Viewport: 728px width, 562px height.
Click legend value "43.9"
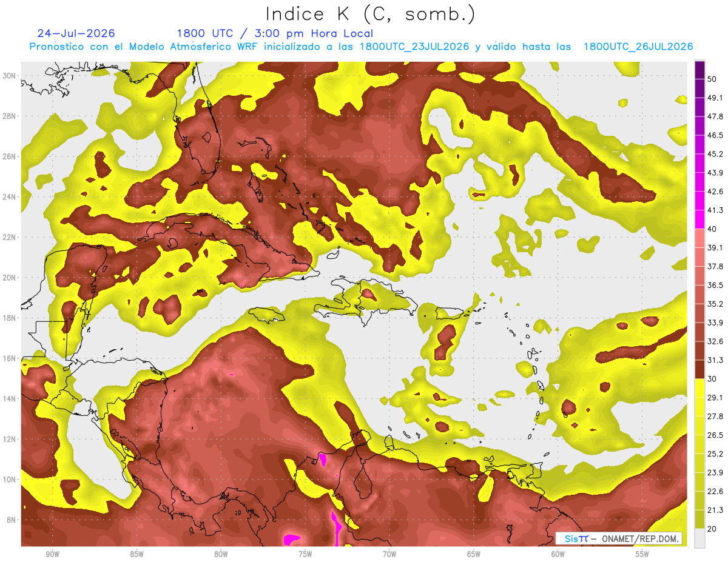[715, 173]
